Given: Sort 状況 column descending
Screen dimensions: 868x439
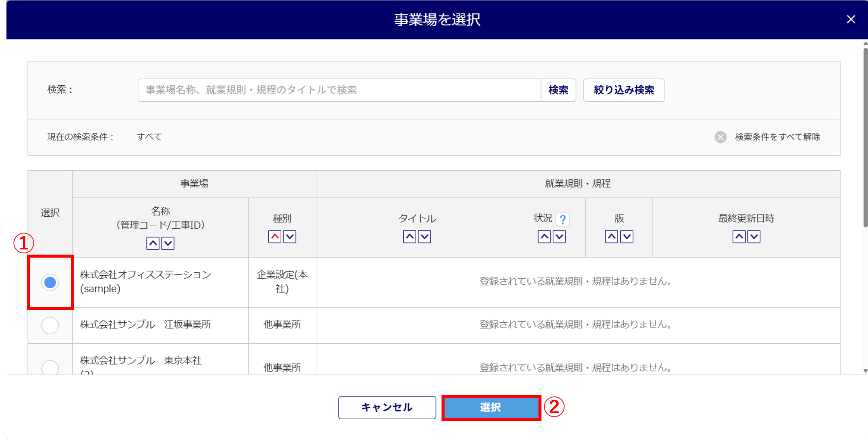Looking at the screenshot, I should pos(559,237).
